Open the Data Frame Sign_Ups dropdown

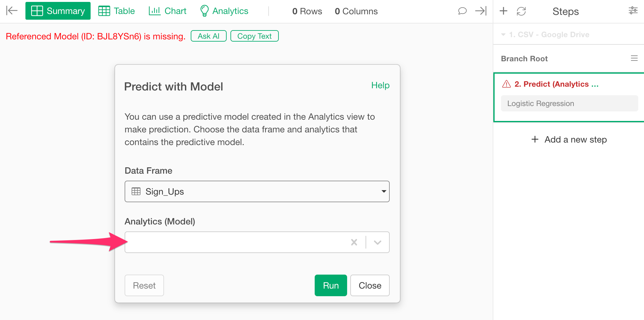point(257,191)
